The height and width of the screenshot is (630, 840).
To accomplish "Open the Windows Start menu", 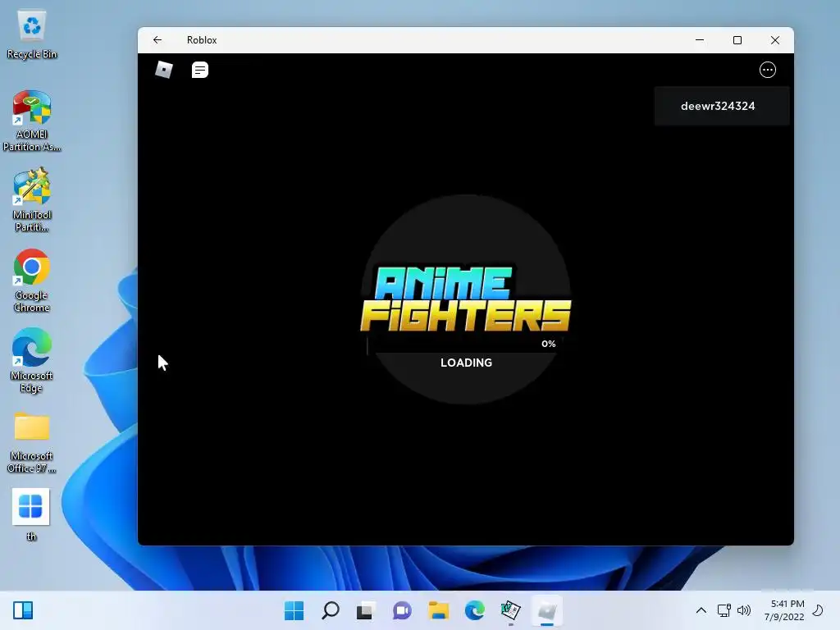I will click(294, 610).
